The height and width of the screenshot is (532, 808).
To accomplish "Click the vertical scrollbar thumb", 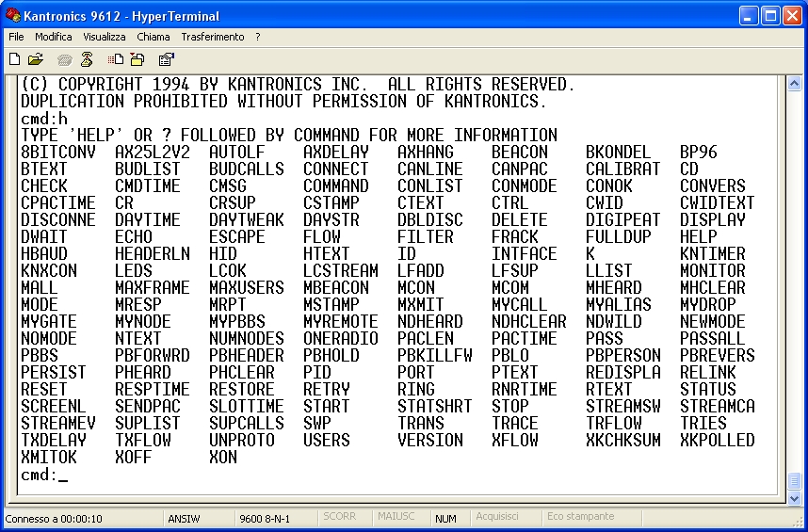I will [794, 482].
